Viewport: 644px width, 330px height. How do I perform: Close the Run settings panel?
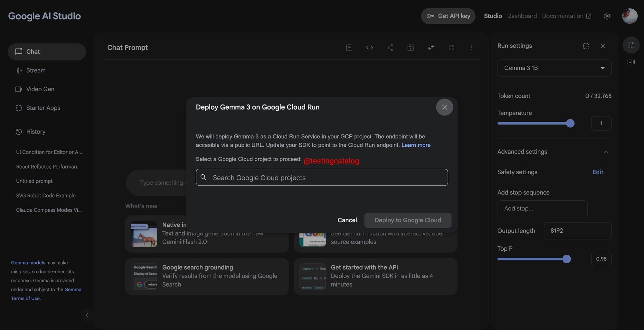point(603,46)
